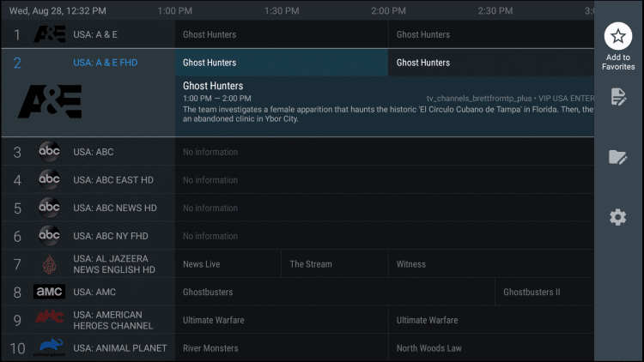Open The Stream program

(x=335, y=264)
